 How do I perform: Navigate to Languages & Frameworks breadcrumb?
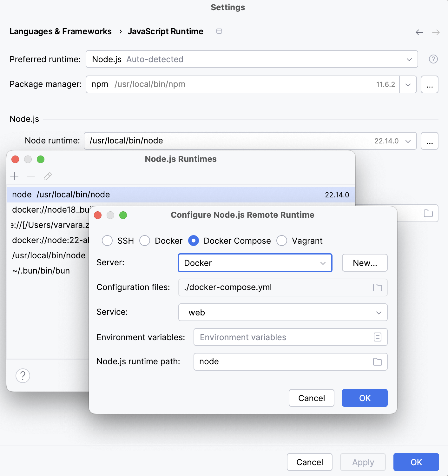[x=61, y=31]
